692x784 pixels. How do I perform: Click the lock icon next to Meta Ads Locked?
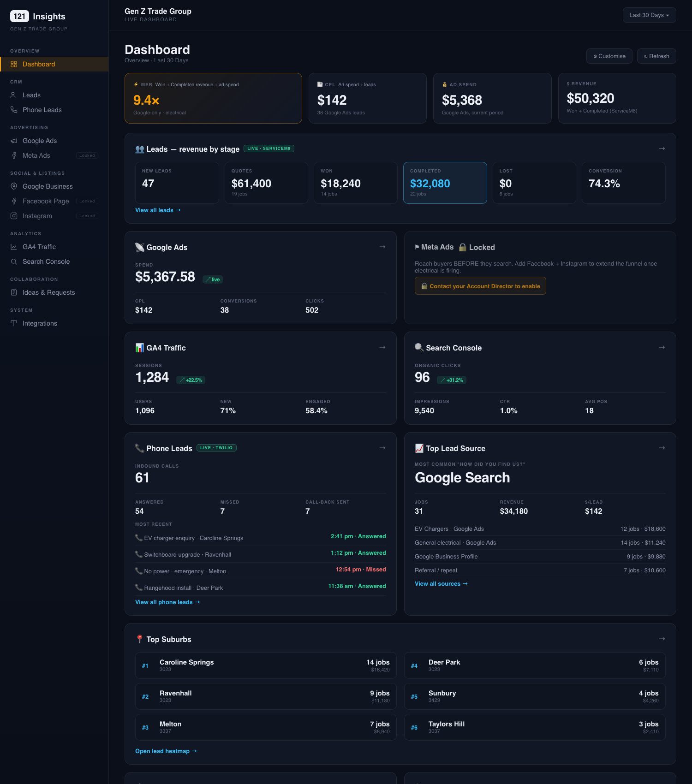(x=463, y=247)
